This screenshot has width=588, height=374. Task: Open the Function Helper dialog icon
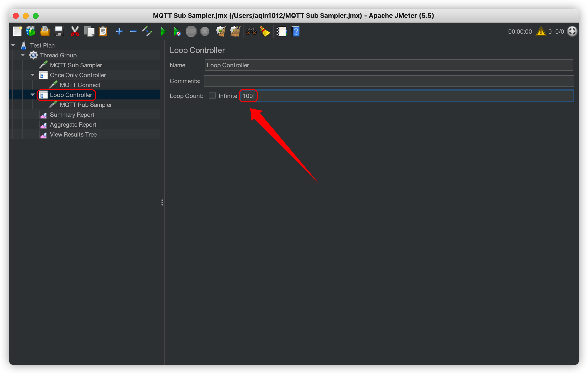click(x=281, y=31)
